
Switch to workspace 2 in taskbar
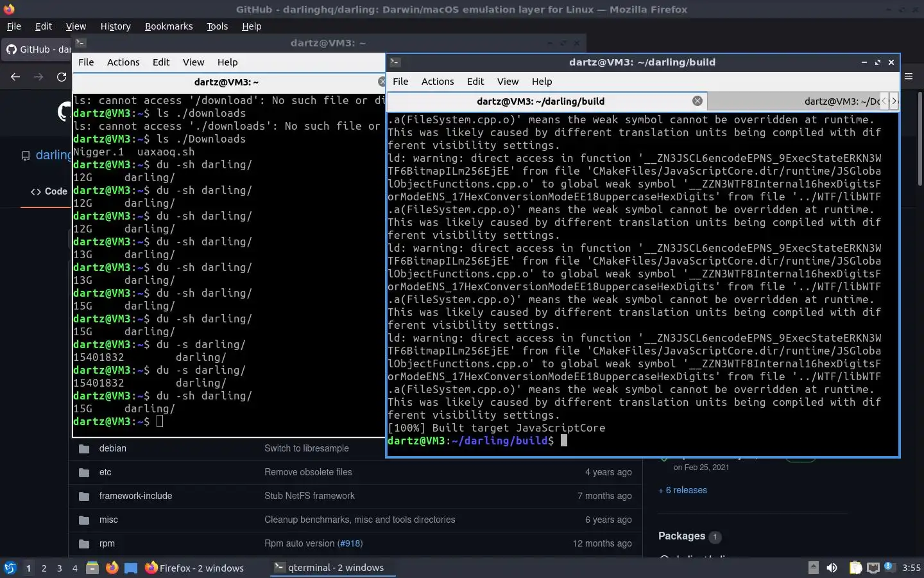44,568
